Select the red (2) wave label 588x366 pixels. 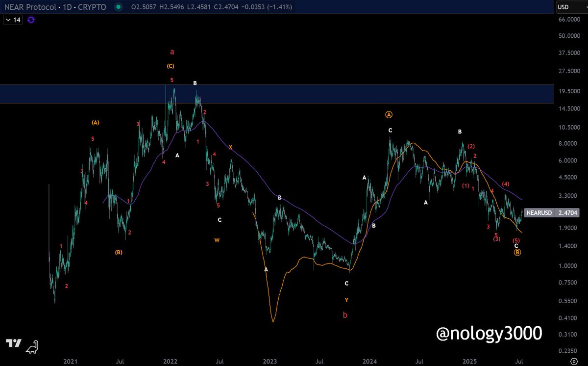click(x=471, y=146)
